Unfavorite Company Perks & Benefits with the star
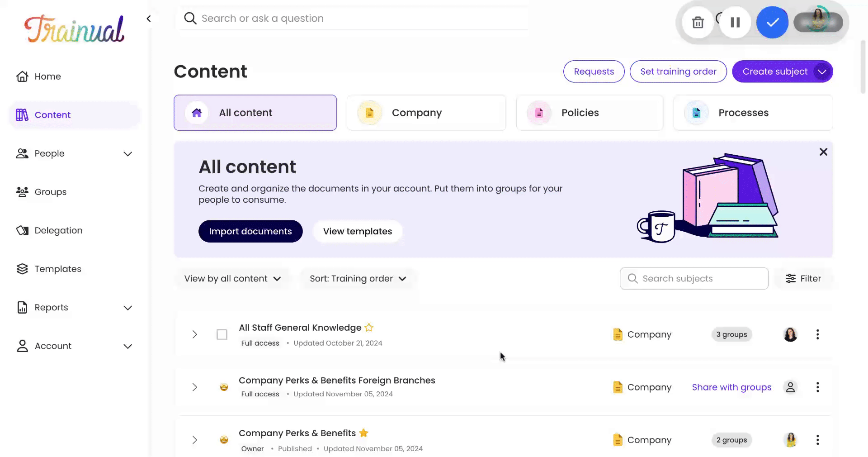Screen dimensions: 868x457 [363, 433]
